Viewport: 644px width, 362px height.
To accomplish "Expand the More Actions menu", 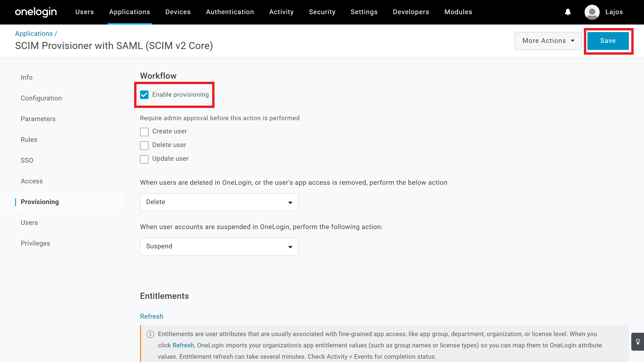I will [548, 41].
